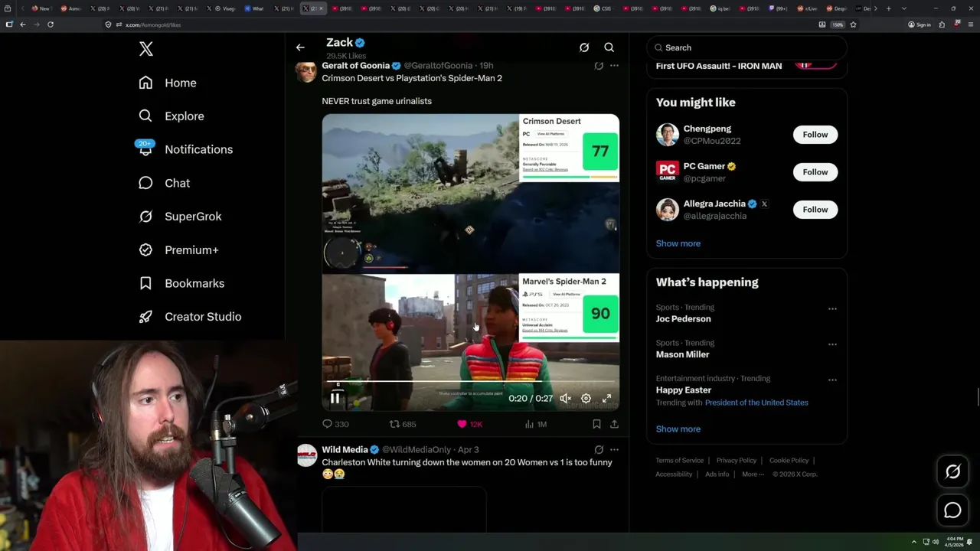
Task: Open Explore in the sidebar
Action: 171,116
